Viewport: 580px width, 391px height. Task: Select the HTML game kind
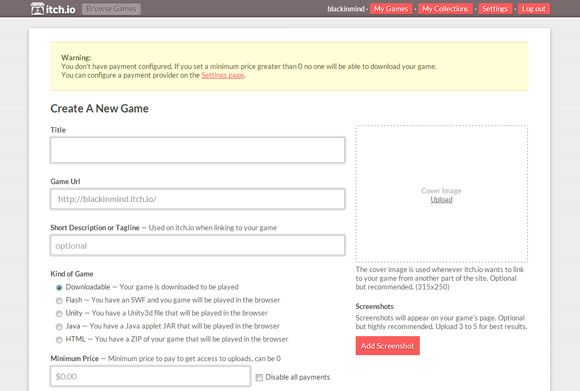[59, 340]
